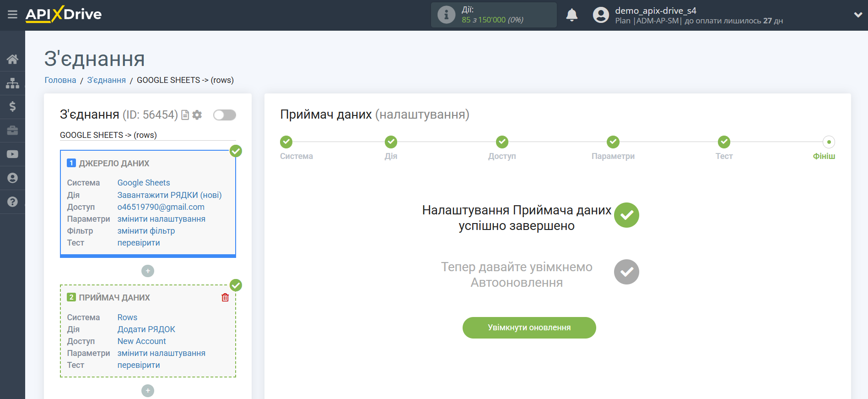Click green checkmark on data source block
The height and width of the screenshot is (399, 868).
pos(236,151)
